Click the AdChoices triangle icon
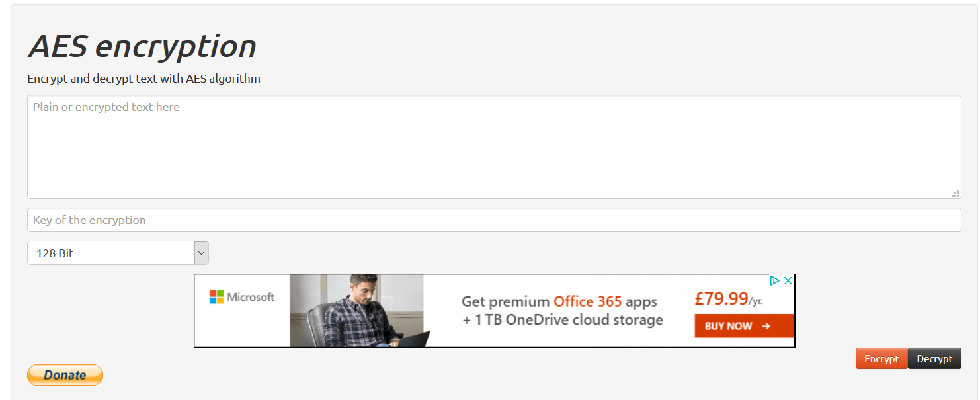Image resolution: width=980 pixels, height=400 pixels. (x=775, y=281)
